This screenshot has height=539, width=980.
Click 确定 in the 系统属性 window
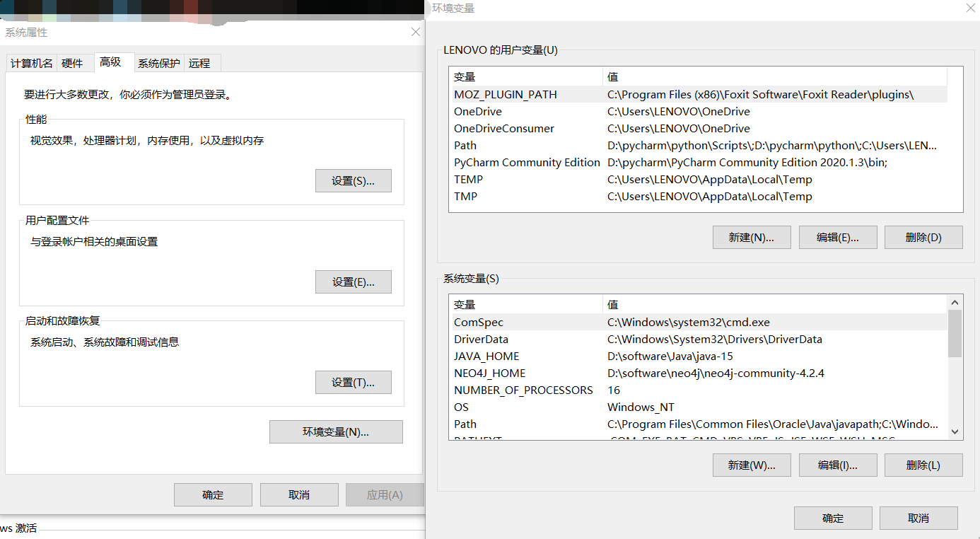(213, 495)
